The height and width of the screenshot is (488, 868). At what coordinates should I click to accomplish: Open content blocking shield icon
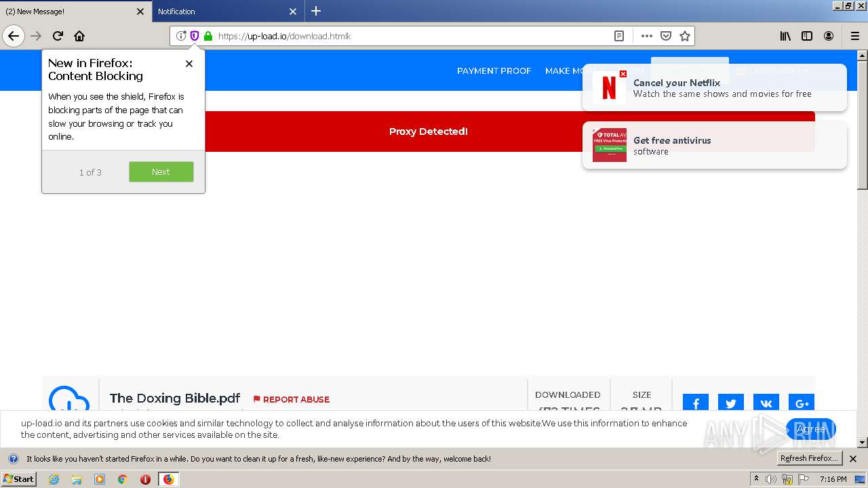pos(195,36)
